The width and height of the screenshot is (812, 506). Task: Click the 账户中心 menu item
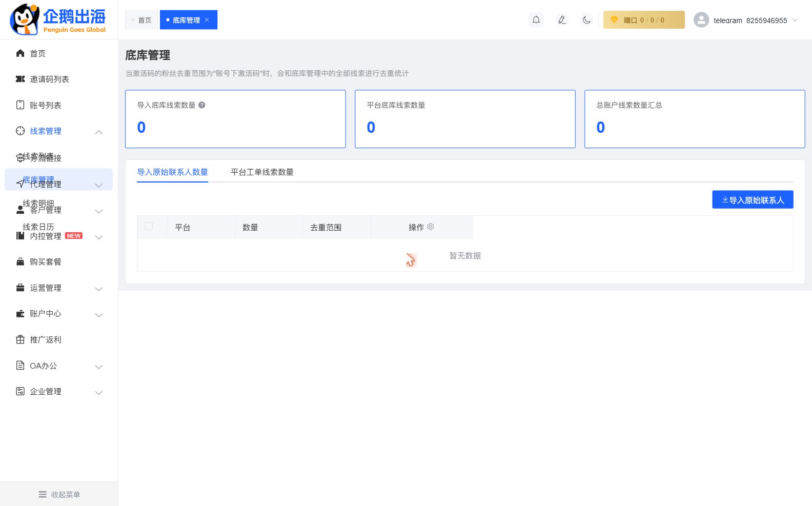(45, 313)
